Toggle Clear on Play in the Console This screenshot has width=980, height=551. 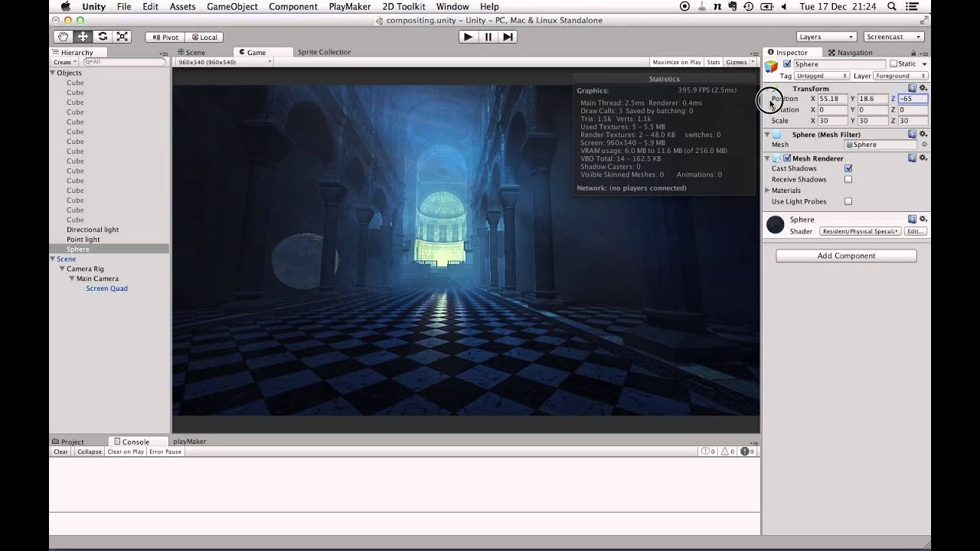tap(126, 452)
